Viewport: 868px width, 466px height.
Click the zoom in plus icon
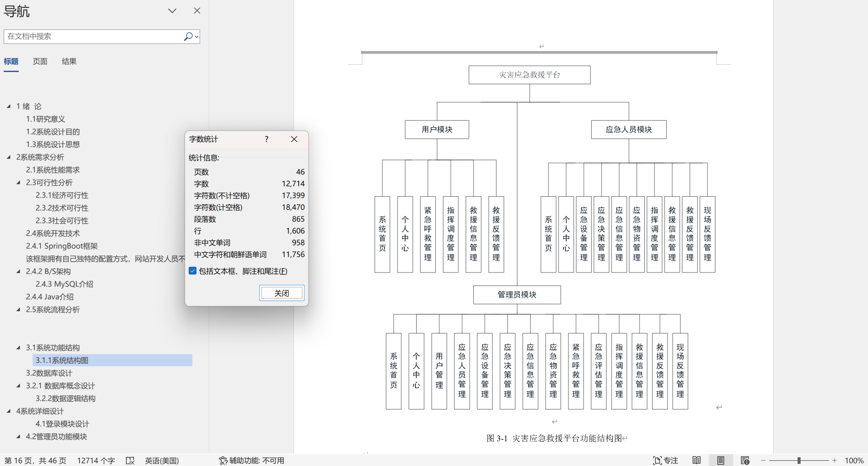(x=835, y=460)
